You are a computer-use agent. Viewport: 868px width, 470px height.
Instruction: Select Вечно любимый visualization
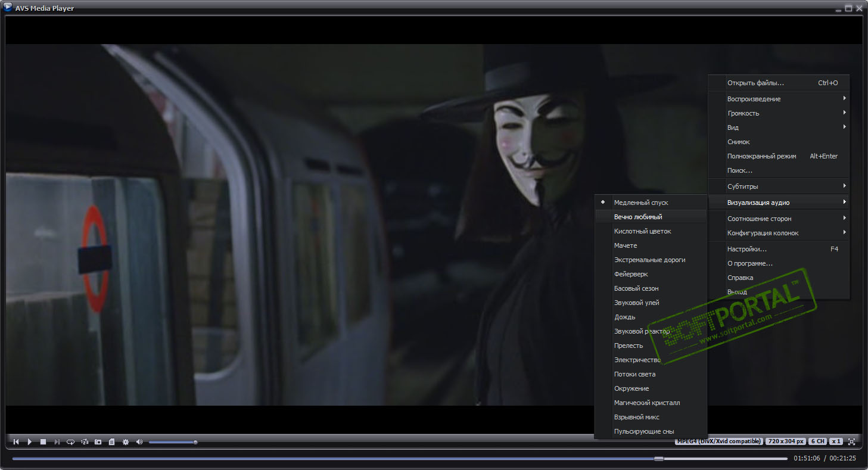point(651,217)
